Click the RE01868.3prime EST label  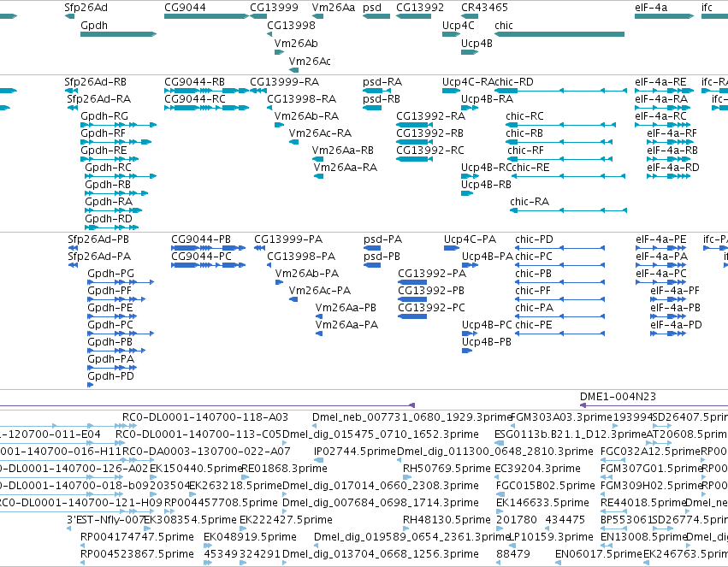(285, 469)
